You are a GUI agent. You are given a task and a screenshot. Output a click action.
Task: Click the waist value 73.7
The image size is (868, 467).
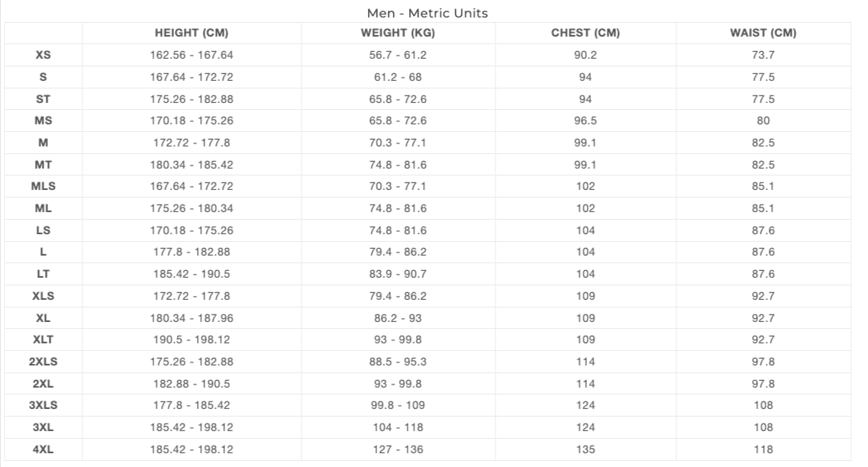tap(763, 55)
